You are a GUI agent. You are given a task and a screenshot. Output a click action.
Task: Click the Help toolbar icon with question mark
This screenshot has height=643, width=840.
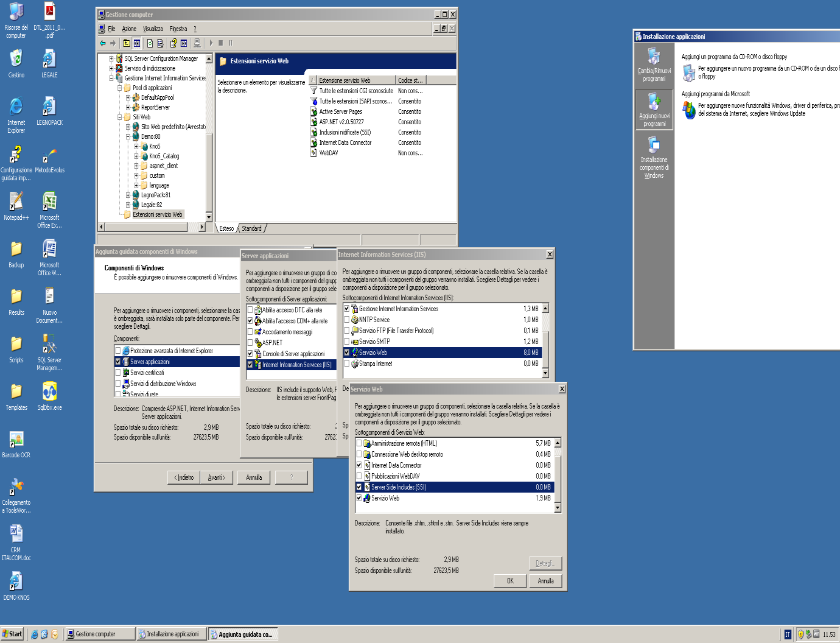(173, 43)
